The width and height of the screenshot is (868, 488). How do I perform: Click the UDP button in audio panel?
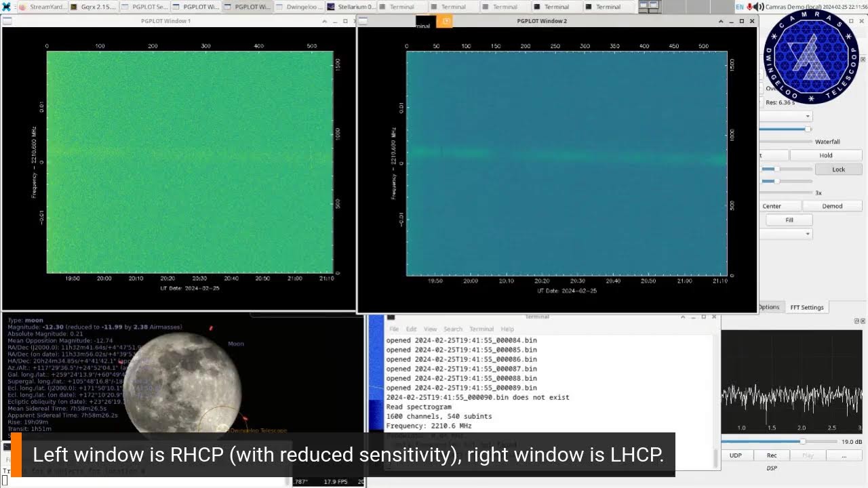click(735, 455)
